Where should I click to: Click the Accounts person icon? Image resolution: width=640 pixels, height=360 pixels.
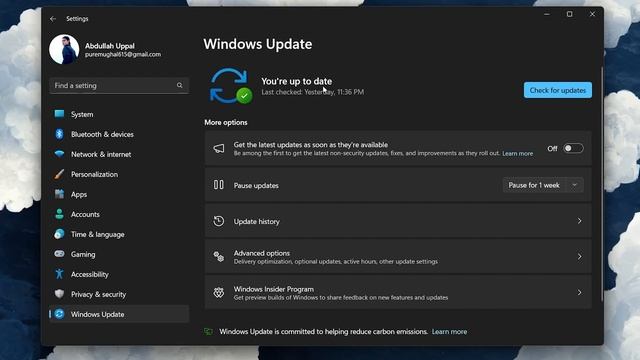click(59, 214)
